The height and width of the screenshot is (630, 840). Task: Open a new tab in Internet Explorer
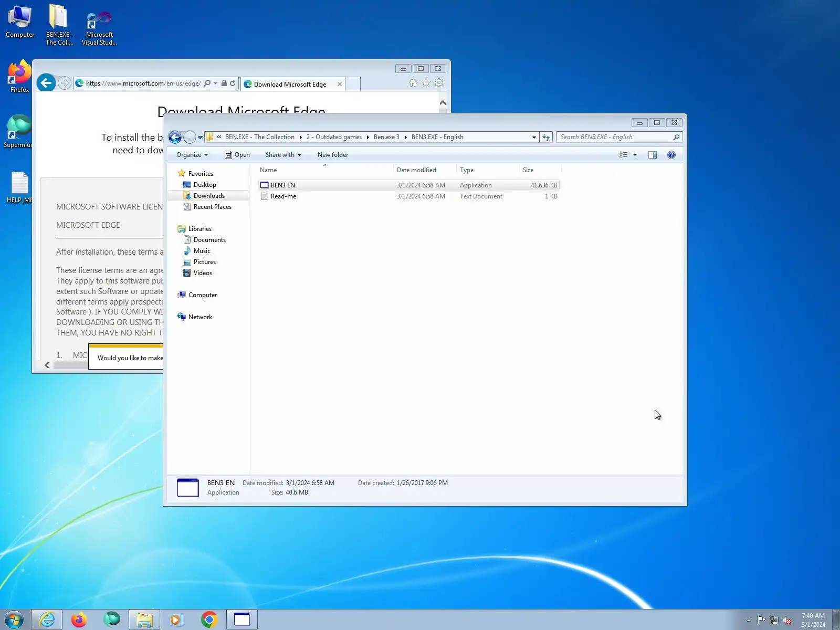(x=353, y=84)
